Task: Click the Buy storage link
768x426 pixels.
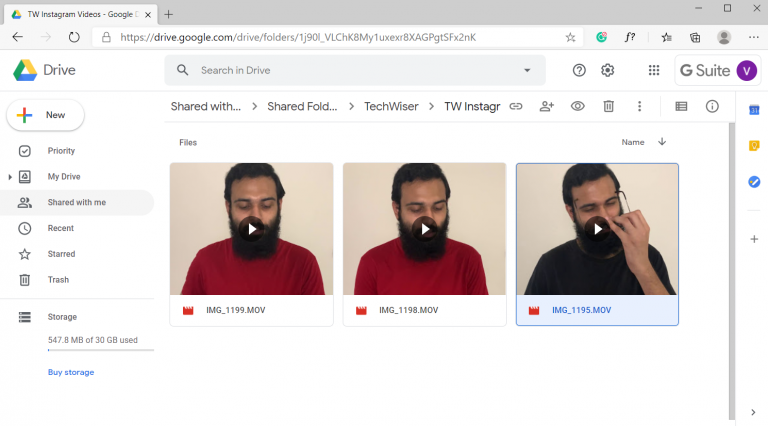Action: pyautogui.click(x=71, y=372)
